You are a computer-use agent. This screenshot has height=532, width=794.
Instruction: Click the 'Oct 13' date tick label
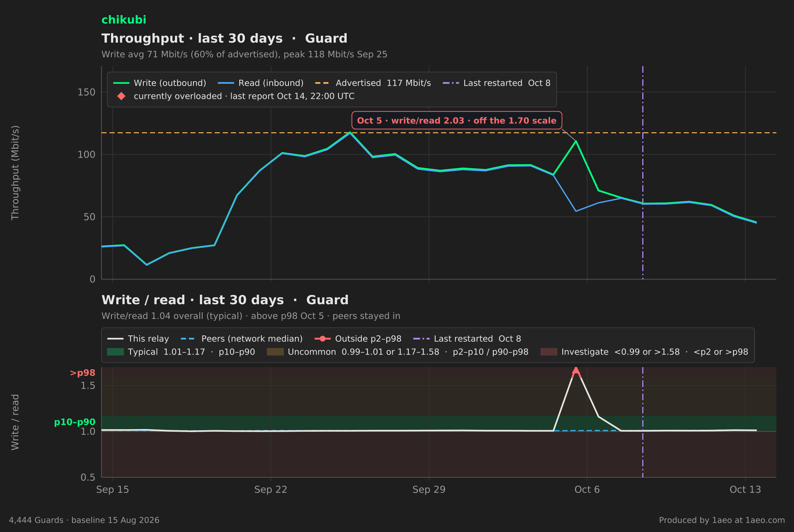[x=745, y=490]
